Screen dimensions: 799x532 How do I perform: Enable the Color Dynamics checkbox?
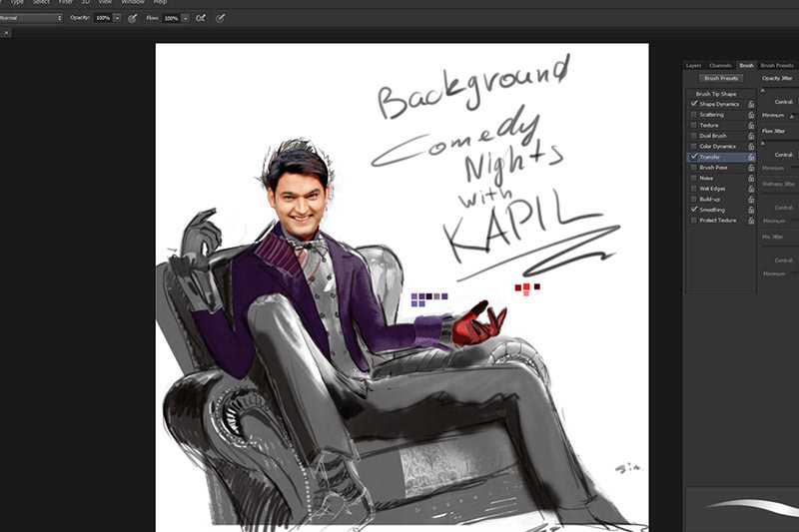point(693,146)
